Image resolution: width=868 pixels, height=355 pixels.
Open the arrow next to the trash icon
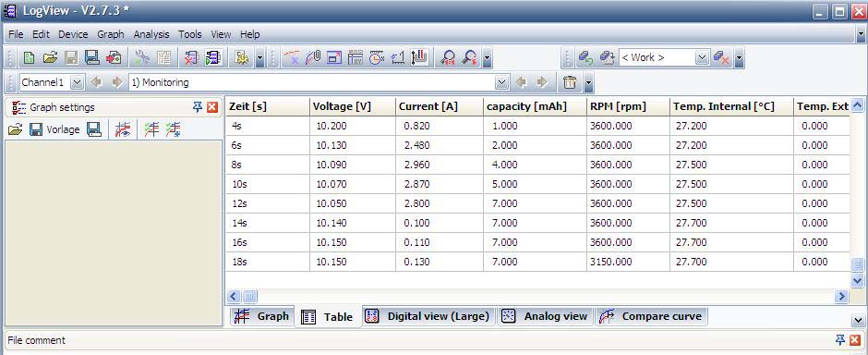tap(588, 83)
